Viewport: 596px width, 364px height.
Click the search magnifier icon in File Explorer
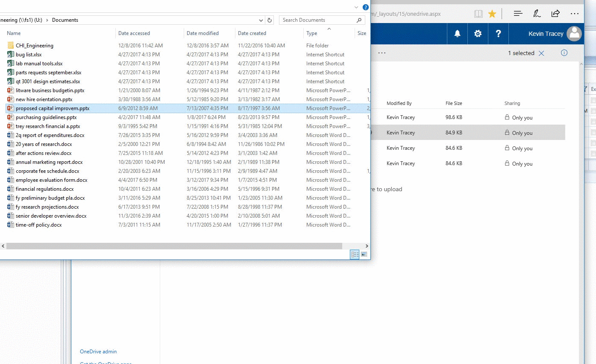(359, 20)
